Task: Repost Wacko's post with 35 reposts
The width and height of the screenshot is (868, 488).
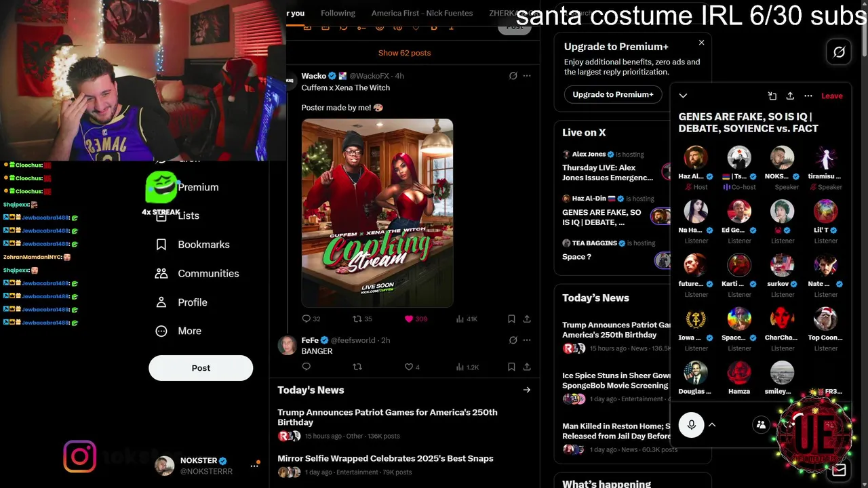Action: pyautogui.click(x=357, y=319)
